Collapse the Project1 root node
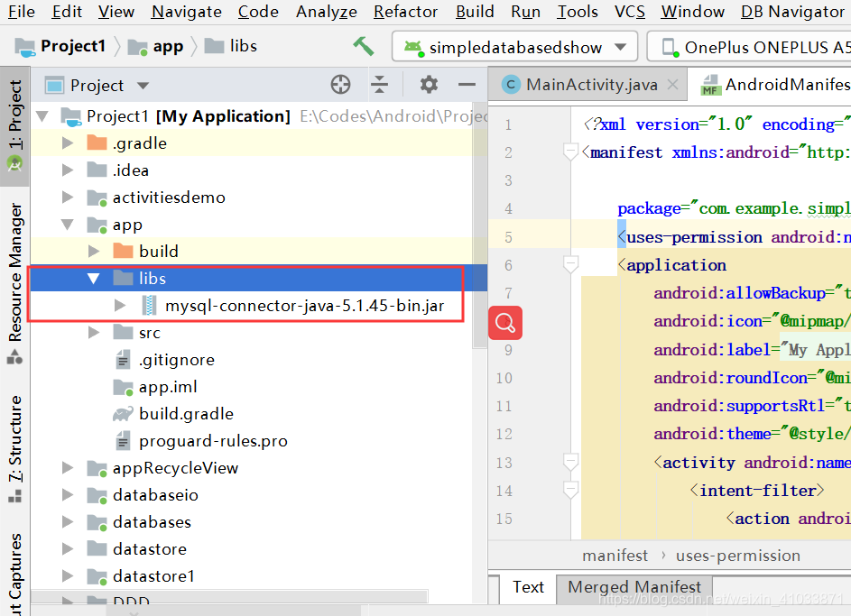 pos(42,116)
